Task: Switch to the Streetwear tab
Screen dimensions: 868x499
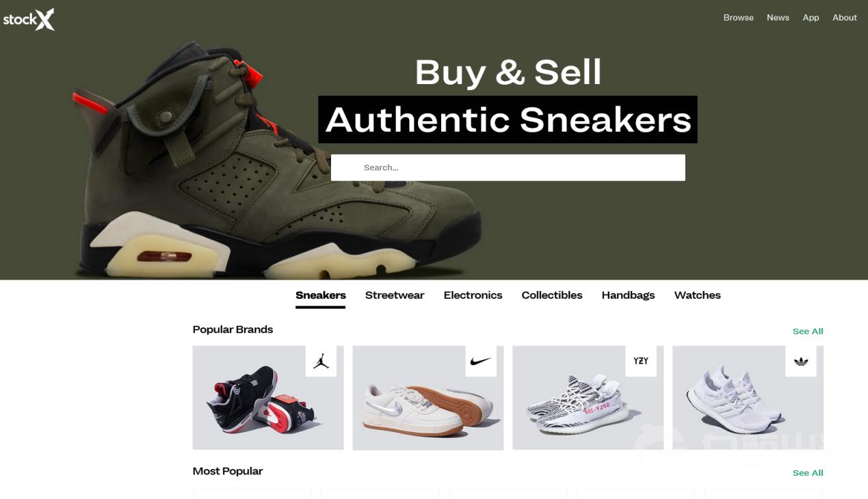Action: [x=395, y=295]
